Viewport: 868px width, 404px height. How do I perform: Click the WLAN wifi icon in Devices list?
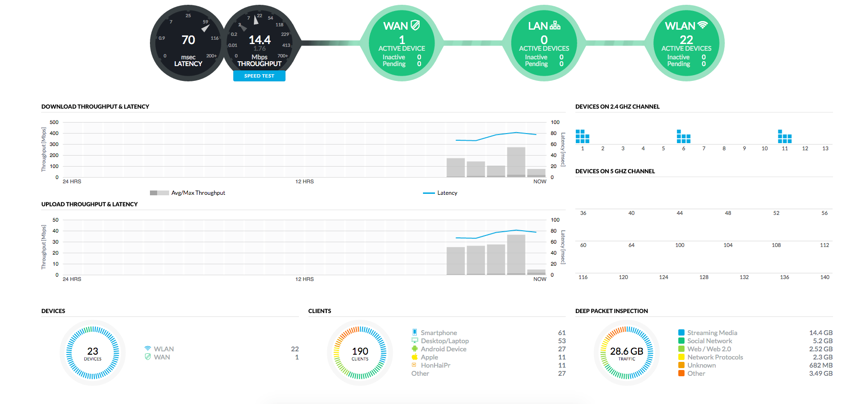coord(148,349)
